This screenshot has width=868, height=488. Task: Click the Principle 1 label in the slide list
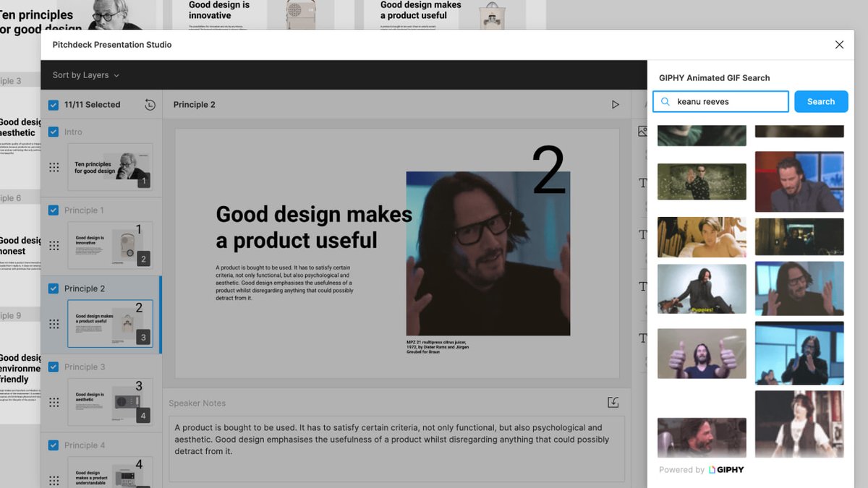click(84, 210)
